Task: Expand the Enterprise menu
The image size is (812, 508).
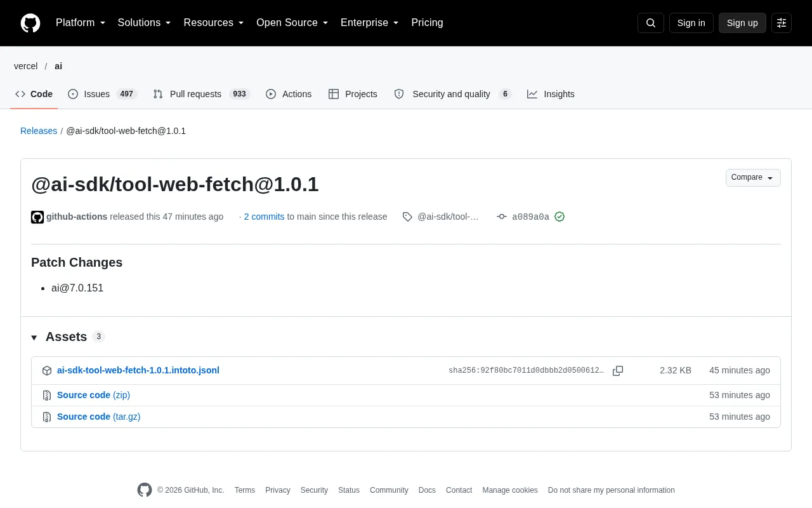Action: coord(370,23)
